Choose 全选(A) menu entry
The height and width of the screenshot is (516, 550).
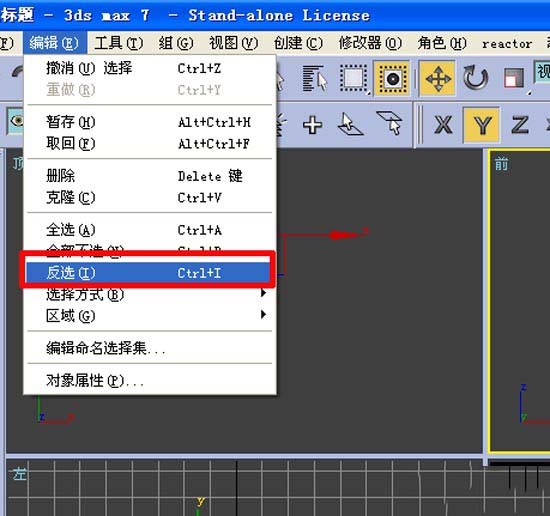click(x=150, y=230)
